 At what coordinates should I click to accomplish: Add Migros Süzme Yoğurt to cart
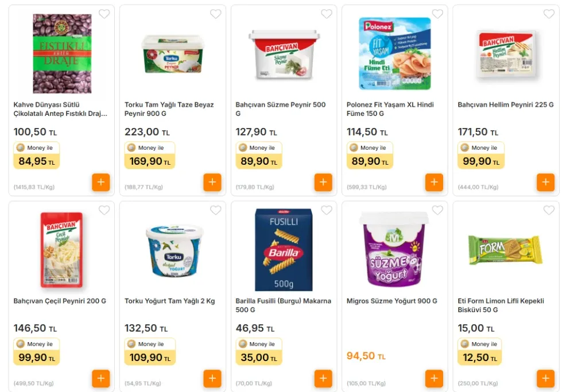pos(434,379)
